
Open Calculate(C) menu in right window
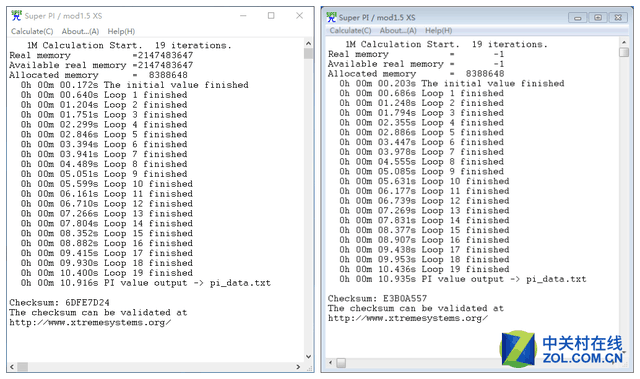pyautogui.click(x=350, y=31)
